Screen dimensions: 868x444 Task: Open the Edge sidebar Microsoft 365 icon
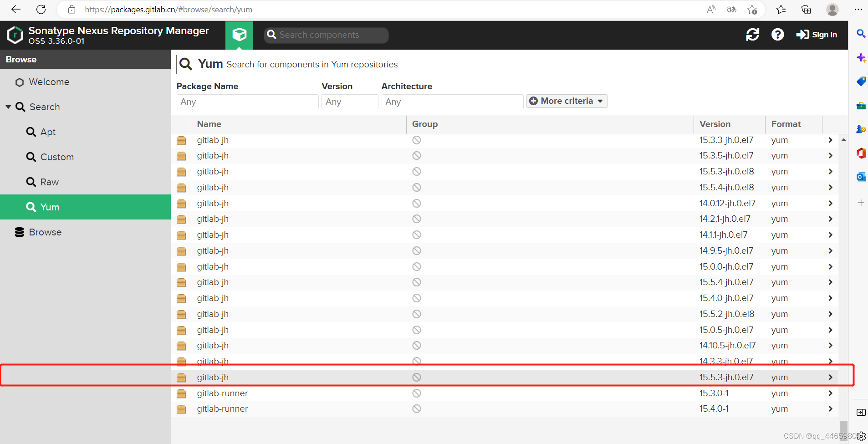pos(861,153)
